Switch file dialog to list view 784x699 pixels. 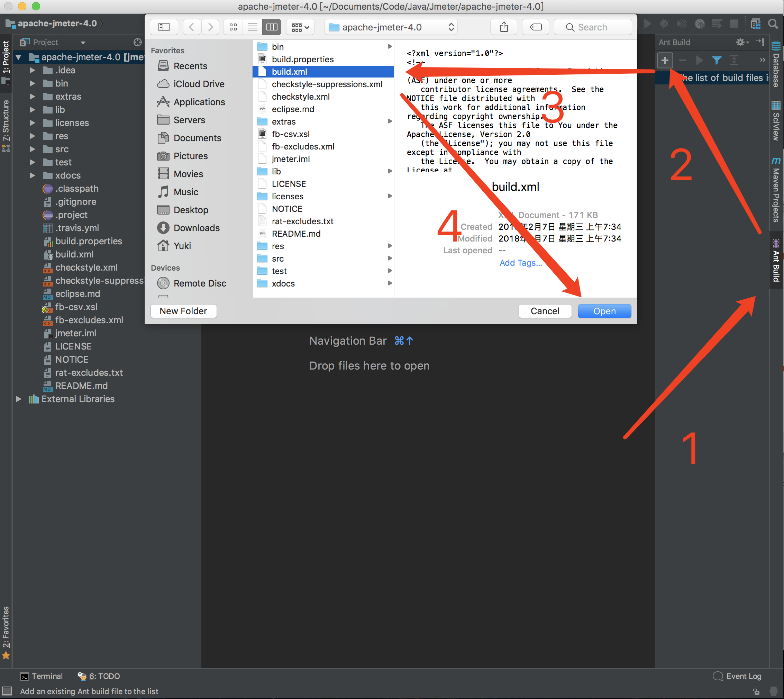(x=252, y=27)
